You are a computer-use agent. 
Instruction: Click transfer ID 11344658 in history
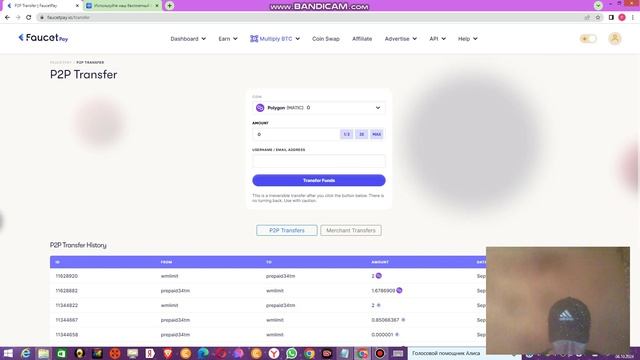[x=67, y=335]
